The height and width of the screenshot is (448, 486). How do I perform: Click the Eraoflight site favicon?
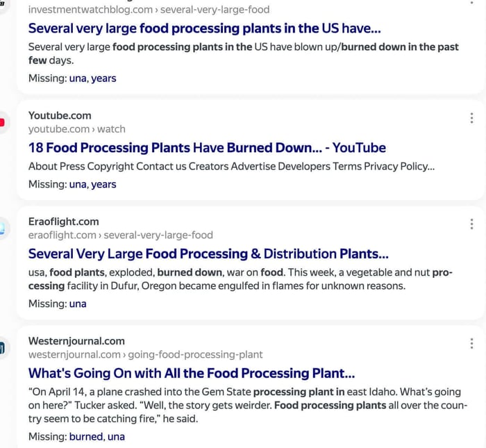click(2, 228)
